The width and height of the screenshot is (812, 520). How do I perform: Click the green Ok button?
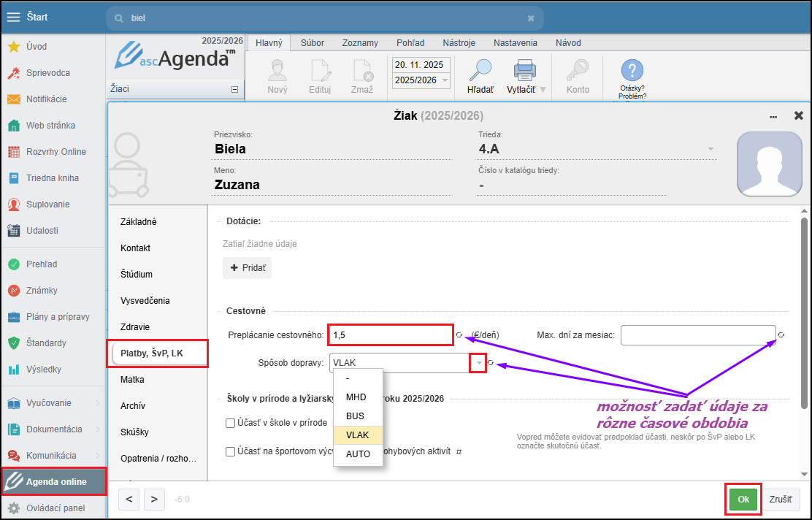coord(743,500)
